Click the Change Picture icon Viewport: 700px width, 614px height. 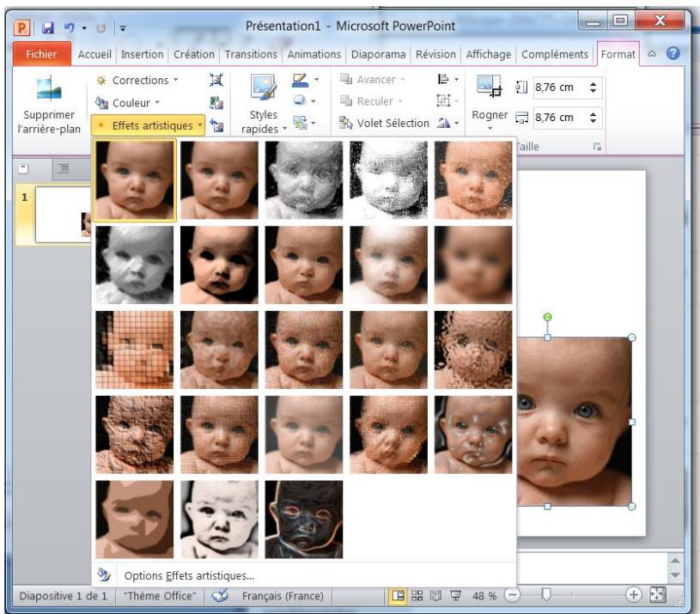[x=216, y=103]
